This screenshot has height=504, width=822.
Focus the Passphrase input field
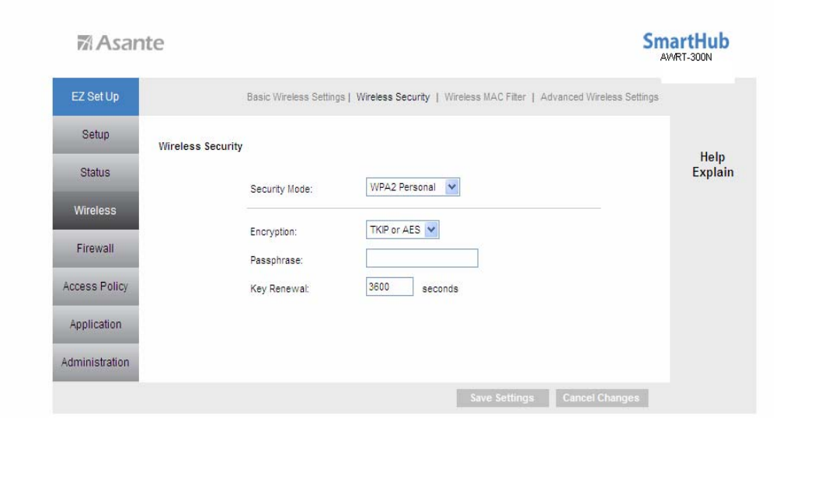coord(422,259)
